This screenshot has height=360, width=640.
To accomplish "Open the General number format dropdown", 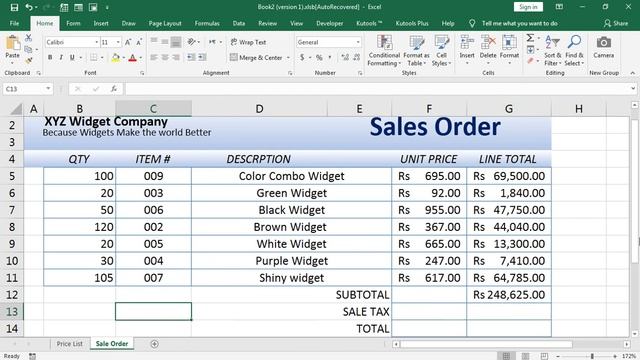I will tap(358, 42).
